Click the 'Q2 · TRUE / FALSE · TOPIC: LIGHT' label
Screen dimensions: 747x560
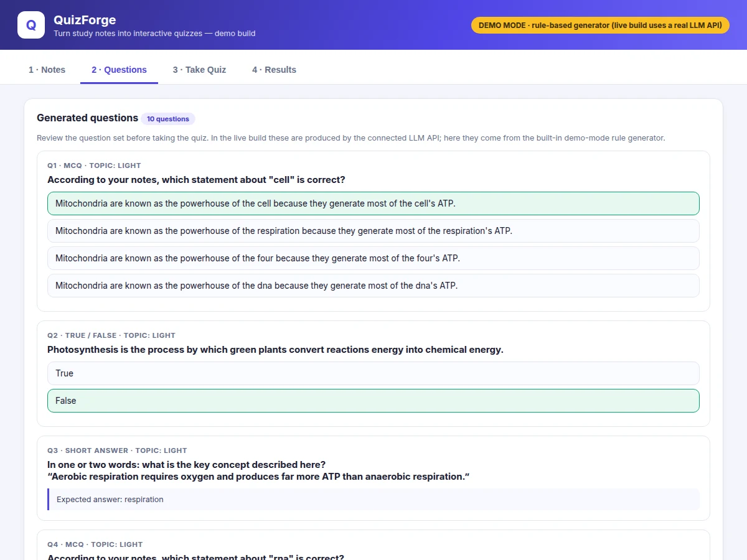111,335
